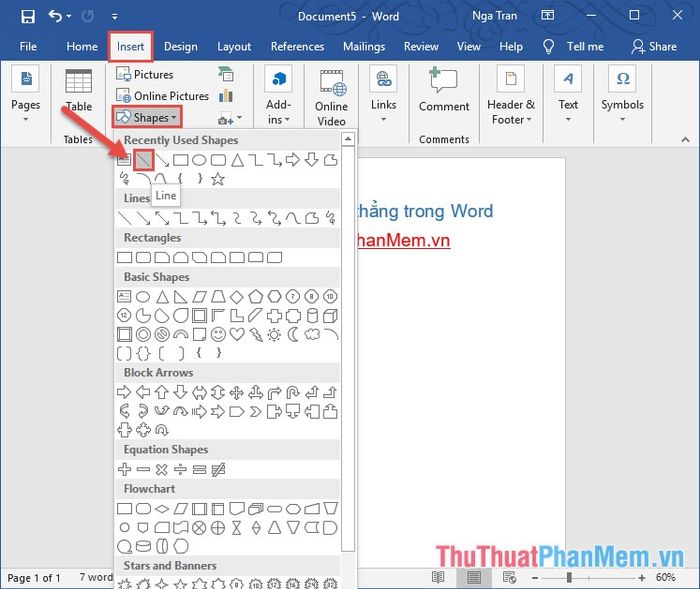Click the Share button
This screenshot has height=589, width=700.
coord(654,46)
